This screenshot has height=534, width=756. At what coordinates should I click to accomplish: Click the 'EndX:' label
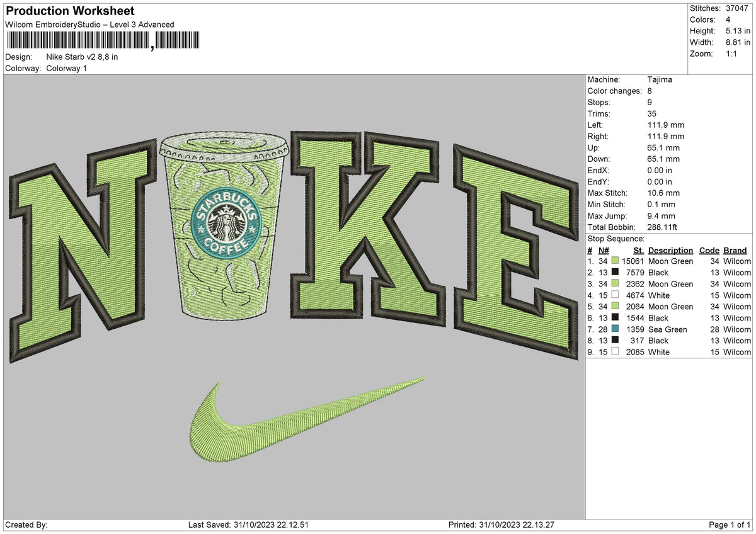tap(598, 170)
